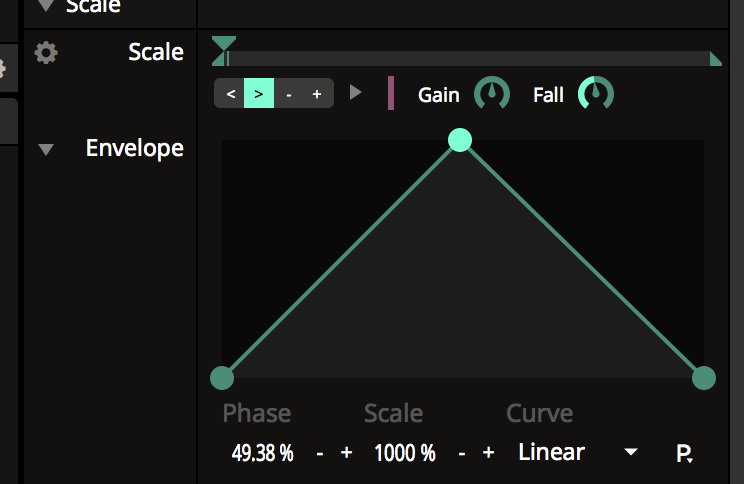Increase the envelope Scale value with plus

[489, 453]
